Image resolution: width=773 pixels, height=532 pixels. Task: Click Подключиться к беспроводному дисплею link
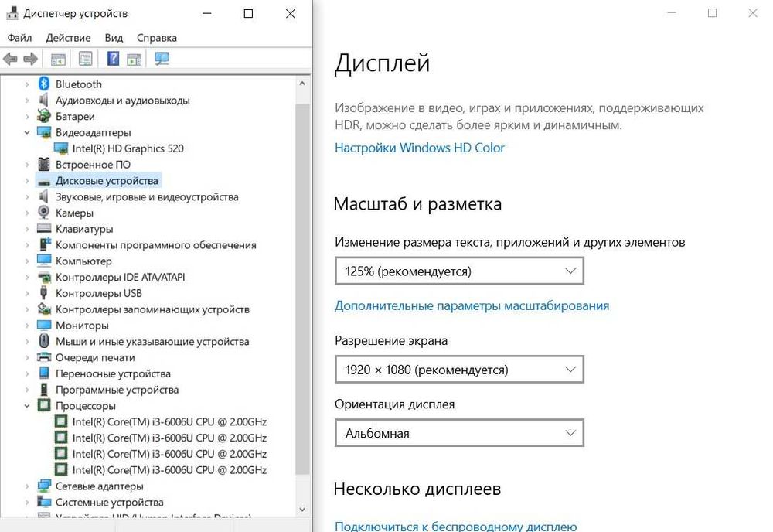pos(455,526)
